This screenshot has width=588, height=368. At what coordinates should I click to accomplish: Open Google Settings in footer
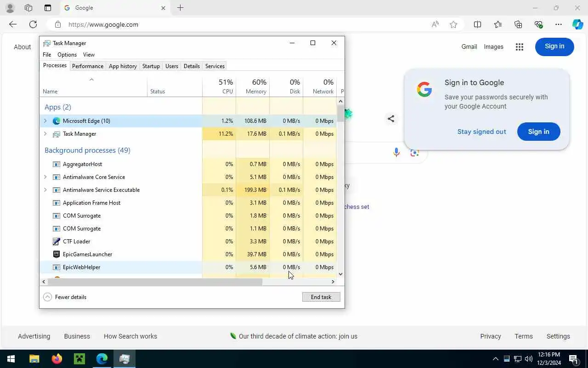(558, 336)
